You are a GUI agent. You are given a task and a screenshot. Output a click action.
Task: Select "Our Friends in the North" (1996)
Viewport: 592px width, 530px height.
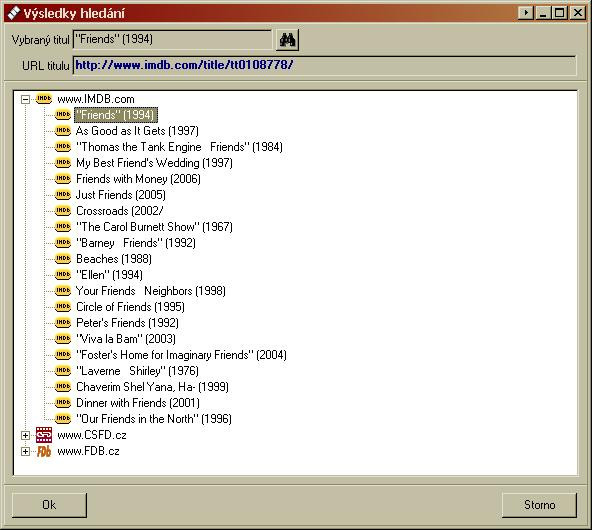(x=154, y=419)
